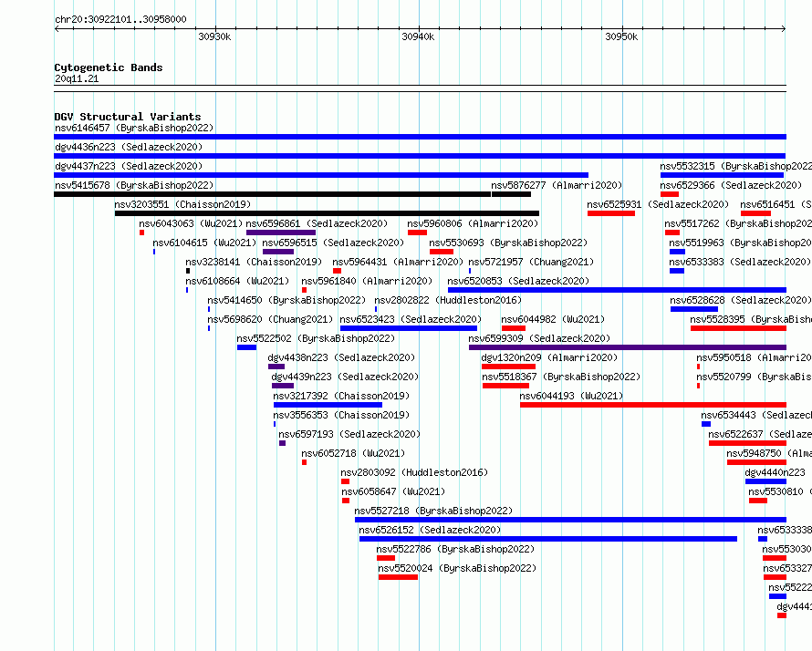The height and width of the screenshot is (651, 812).
Task: Open the nsv5415678 (ByrskaBishop2022) variant label
Action: (134, 185)
